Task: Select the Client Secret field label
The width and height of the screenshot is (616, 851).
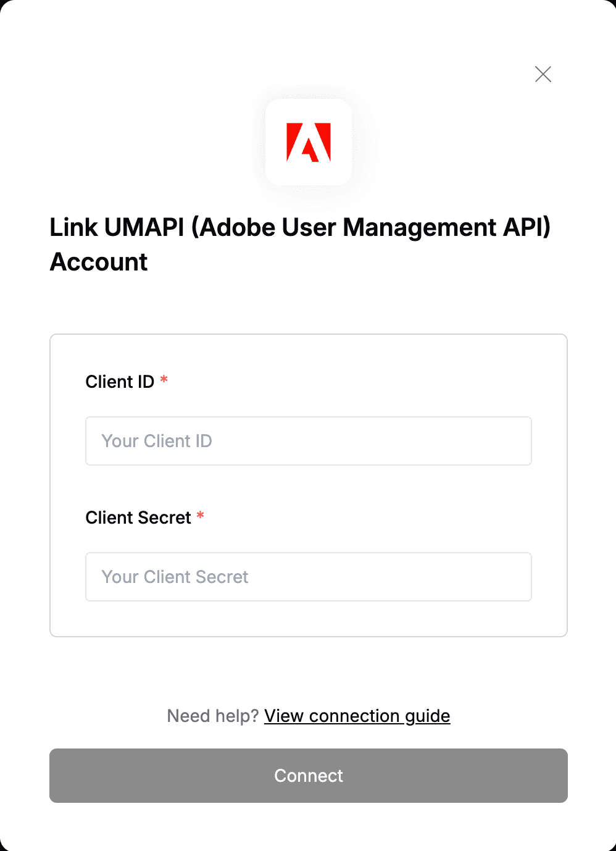Action: (138, 518)
